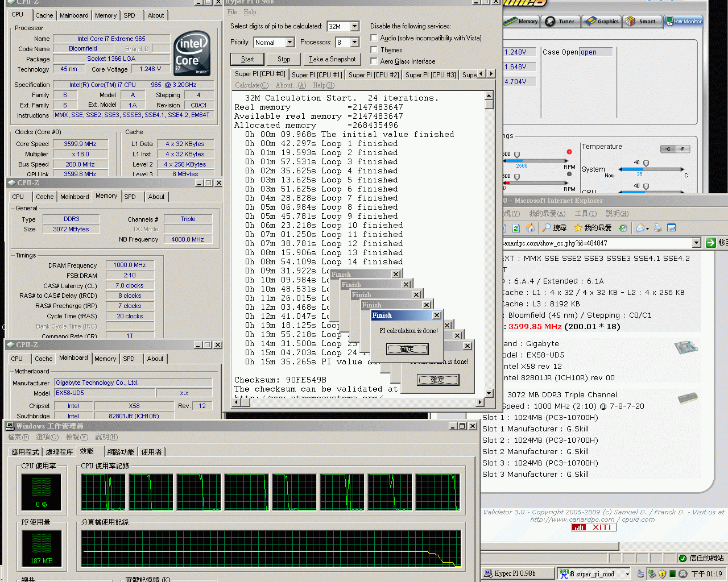Switch to the Super PI [CPU #1] tab
The width and height of the screenshot is (728, 582).
click(x=317, y=74)
